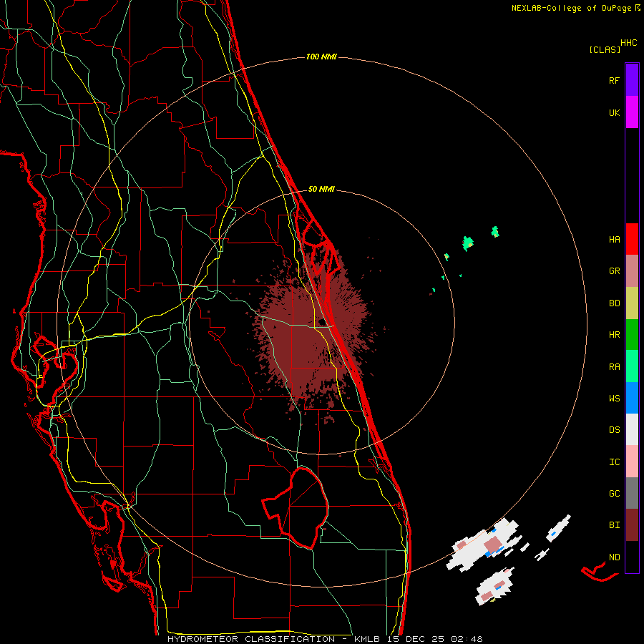
Task: Select the IC pink legend block
Action: click(x=632, y=462)
